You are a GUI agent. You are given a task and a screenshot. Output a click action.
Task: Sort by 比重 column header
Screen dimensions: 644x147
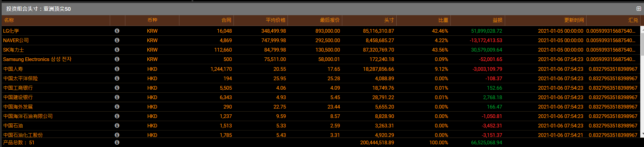(423, 20)
